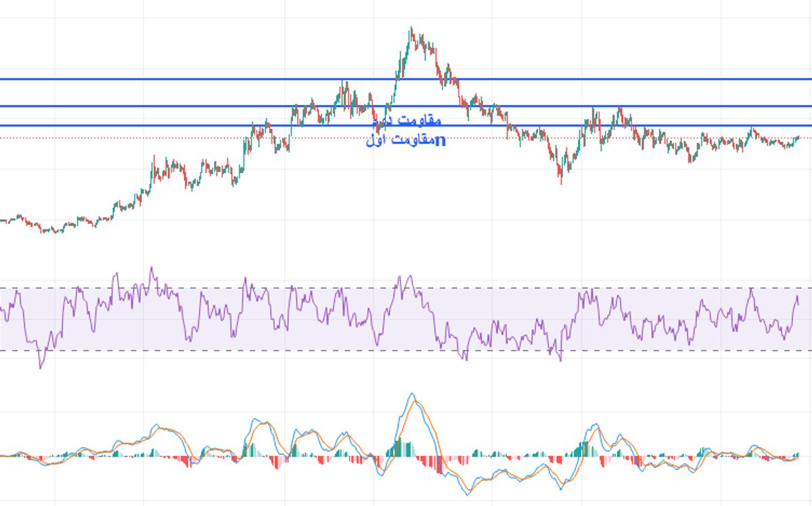
Task: Select the last candlestick at chart's right edge
Action: point(797,137)
